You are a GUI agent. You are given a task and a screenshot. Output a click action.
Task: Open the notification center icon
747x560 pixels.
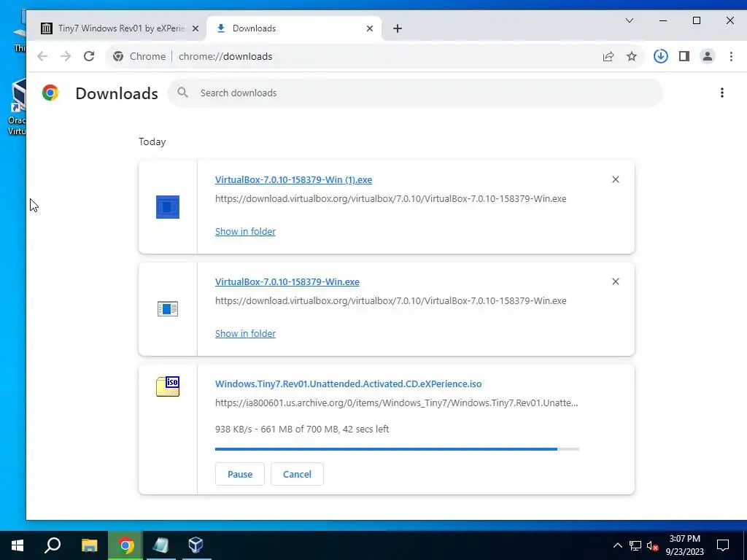(723, 545)
